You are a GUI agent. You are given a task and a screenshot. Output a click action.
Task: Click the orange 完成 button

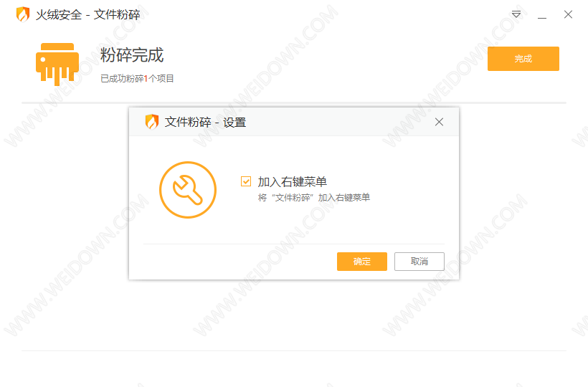pyautogui.click(x=523, y=59)
